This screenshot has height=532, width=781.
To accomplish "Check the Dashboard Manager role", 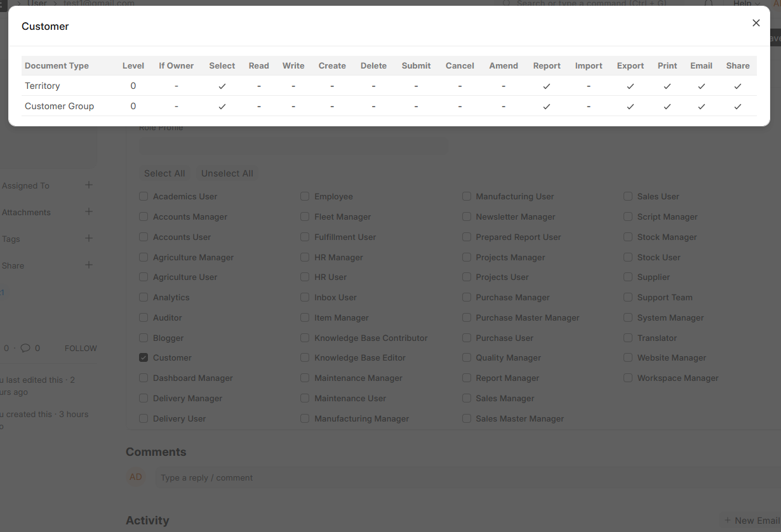I will (144, 378).
